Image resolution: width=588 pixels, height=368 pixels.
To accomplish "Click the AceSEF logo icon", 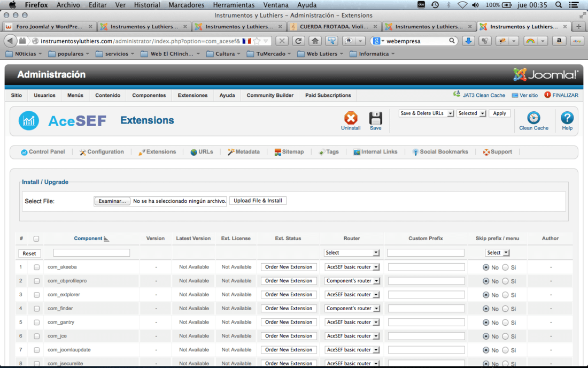I will 28,121.
